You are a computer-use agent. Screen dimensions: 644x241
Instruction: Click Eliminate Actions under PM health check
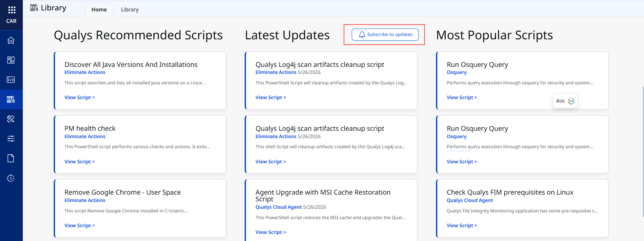85,136
